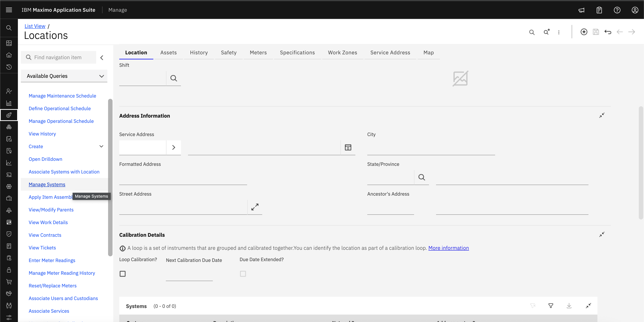Open the sidebar lock security icon

coord(9,270)
